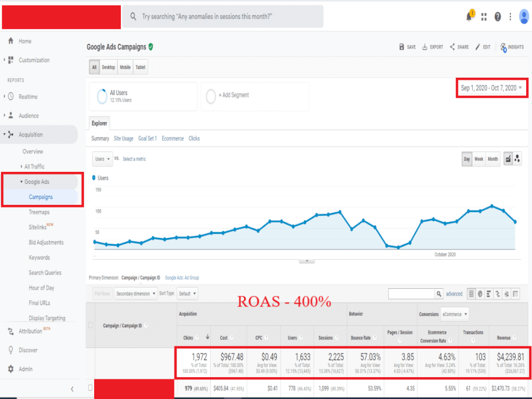Collapse the chart with small arrow handle

(x=307, y=261)
